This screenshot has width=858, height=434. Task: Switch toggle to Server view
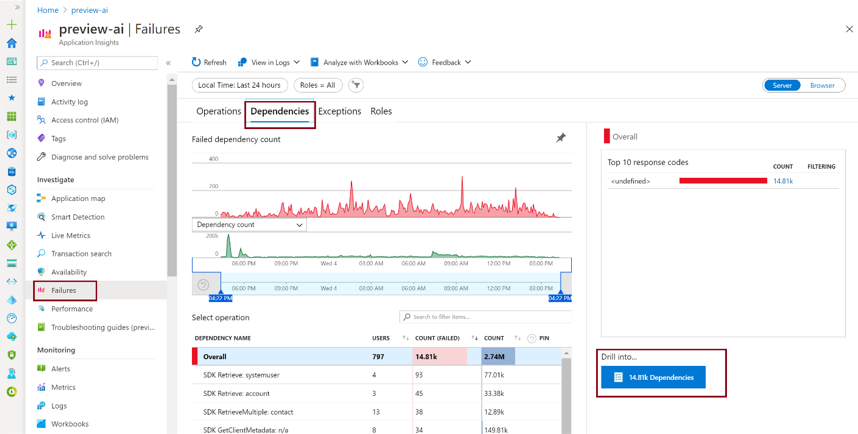(782, 85)
